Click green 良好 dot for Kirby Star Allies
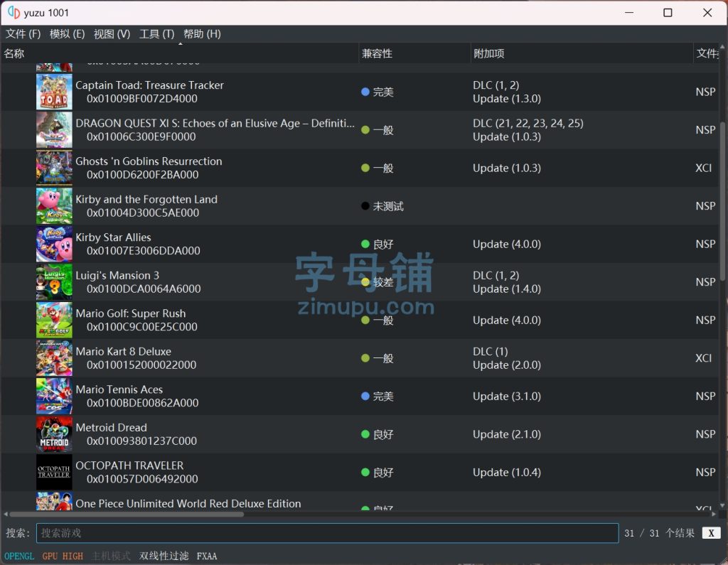The image size is (728, 565). 365,244
